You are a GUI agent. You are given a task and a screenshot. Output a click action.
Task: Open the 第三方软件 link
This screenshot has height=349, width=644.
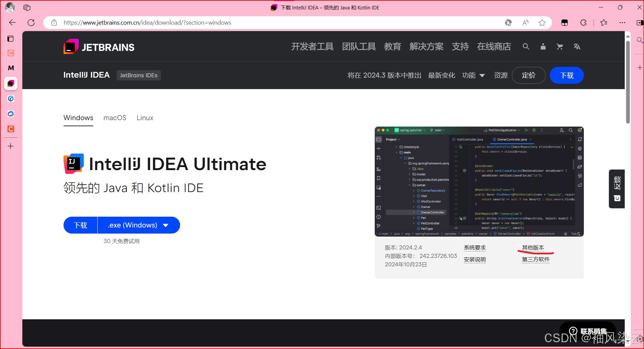536,260
